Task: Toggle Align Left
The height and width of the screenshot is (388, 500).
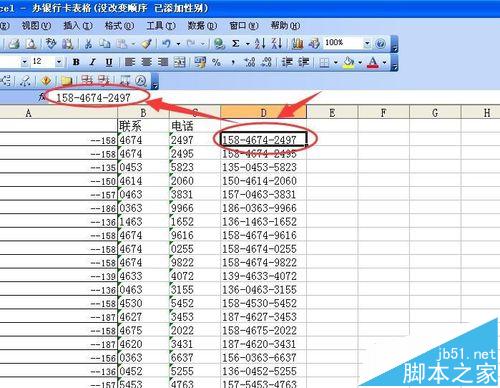Action: (130, 62)
